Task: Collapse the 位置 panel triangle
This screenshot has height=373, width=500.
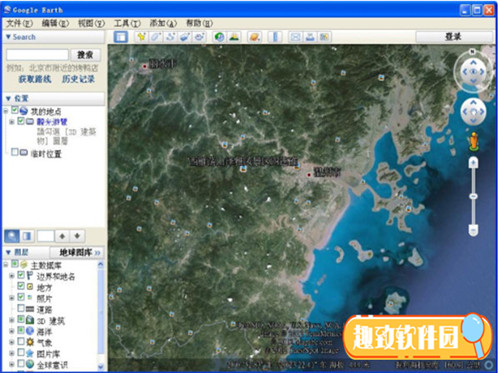Action: 8,98
